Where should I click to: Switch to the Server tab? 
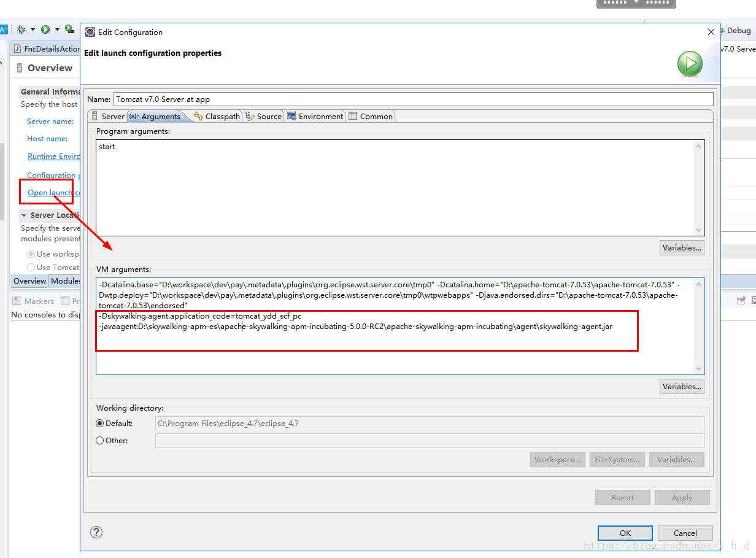pos(107,116)
